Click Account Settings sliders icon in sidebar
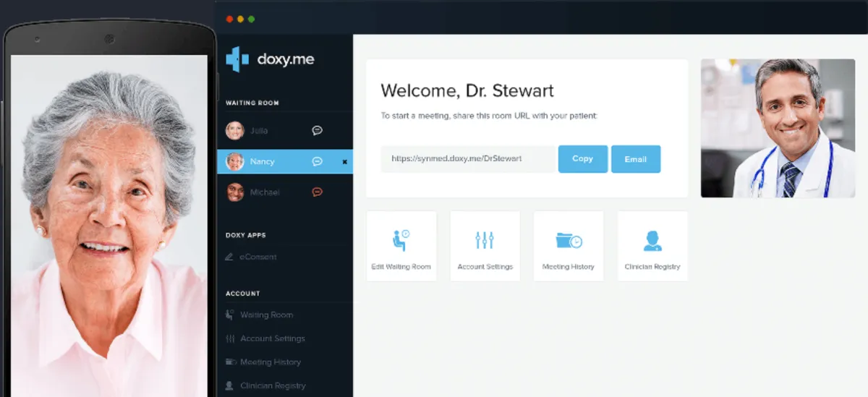The width and height of the screenshot is (868, 397). pos(230,338)
